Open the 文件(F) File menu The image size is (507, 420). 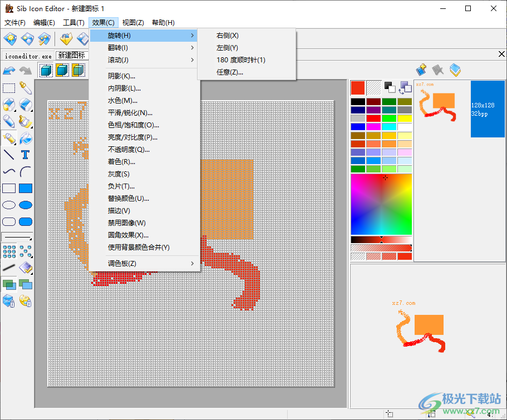pyautogui.click(x=15, y=23)
